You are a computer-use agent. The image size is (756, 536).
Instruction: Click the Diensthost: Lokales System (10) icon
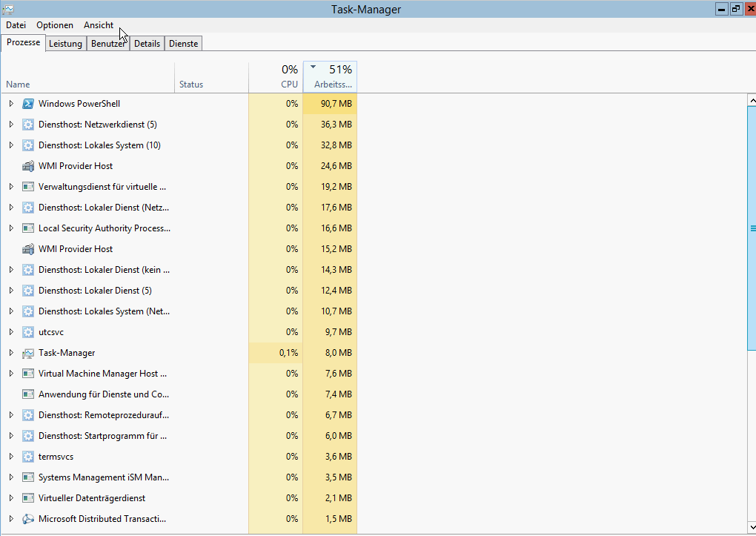28,145
